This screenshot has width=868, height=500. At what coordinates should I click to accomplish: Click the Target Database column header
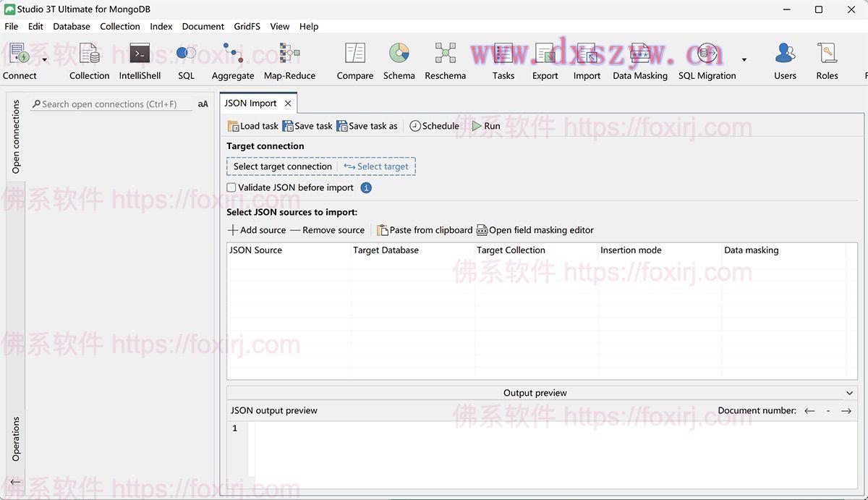413,250
